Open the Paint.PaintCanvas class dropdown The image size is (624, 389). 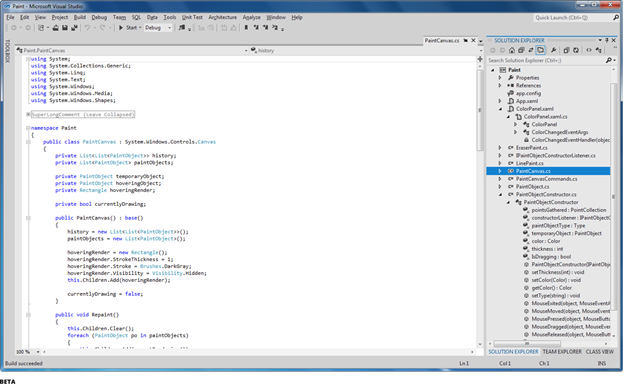pos(246,51)
